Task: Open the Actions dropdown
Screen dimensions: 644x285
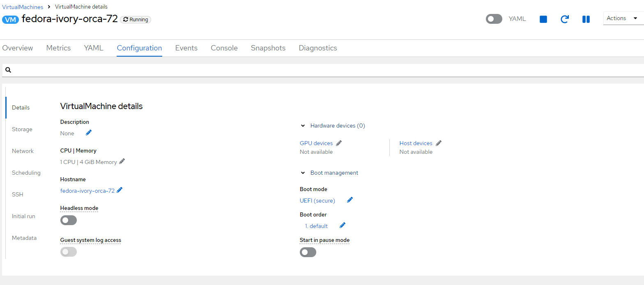Action: click(x=623, y=18)
